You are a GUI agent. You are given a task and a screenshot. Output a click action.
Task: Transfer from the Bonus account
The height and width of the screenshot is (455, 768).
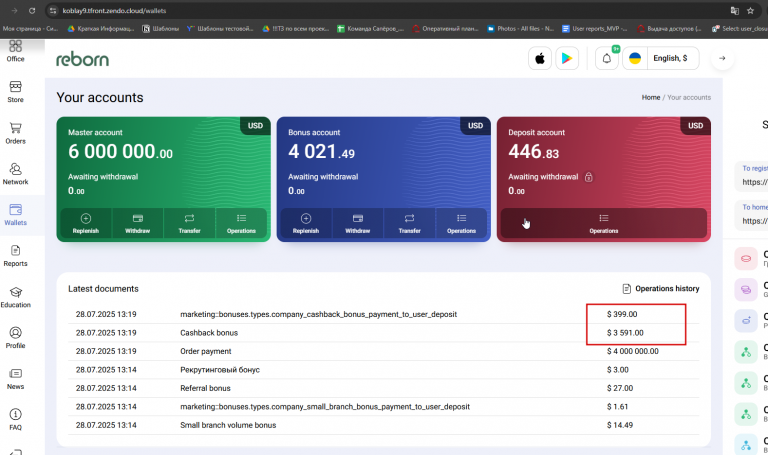[409, 223]
